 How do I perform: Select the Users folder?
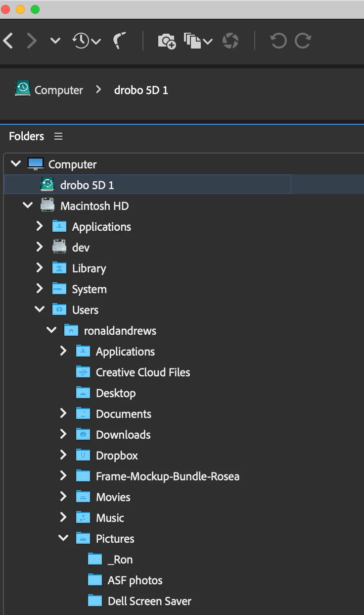pos(85,310)
